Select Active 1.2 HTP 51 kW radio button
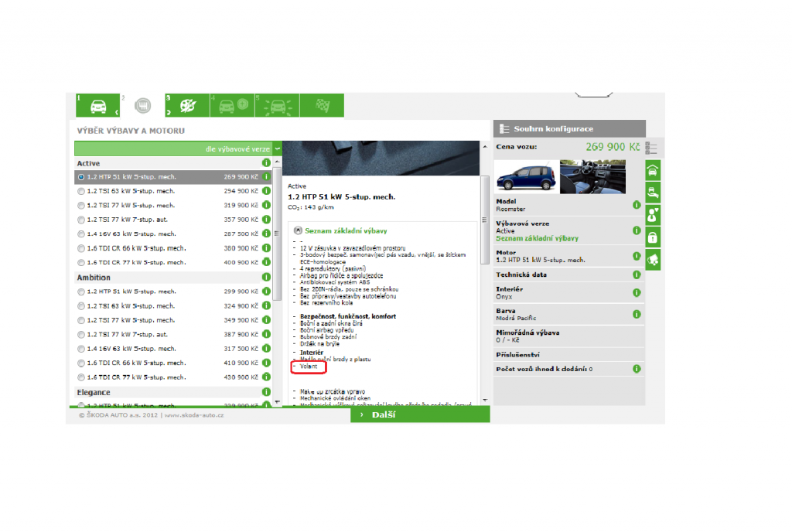The width and height of the screenshot is (792, 532). tap(80, 177)
